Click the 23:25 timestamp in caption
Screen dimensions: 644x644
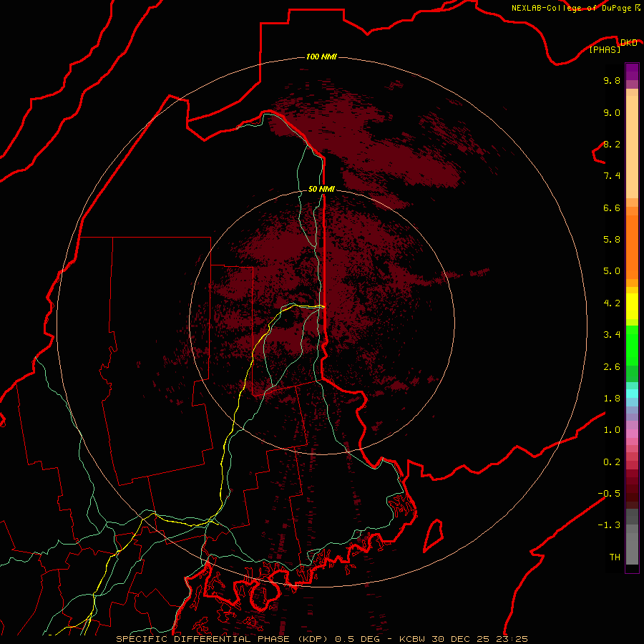click(x=512, y=639)
